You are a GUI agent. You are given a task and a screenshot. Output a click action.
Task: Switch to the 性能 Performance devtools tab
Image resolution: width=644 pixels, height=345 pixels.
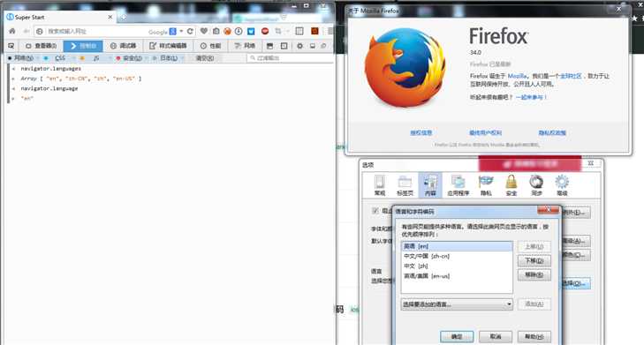211,46
